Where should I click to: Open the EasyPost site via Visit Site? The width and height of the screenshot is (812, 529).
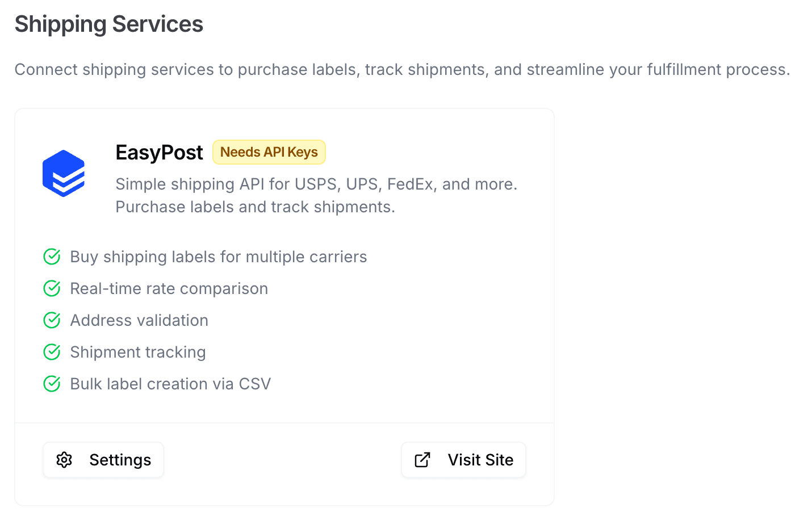click(463, 460)
